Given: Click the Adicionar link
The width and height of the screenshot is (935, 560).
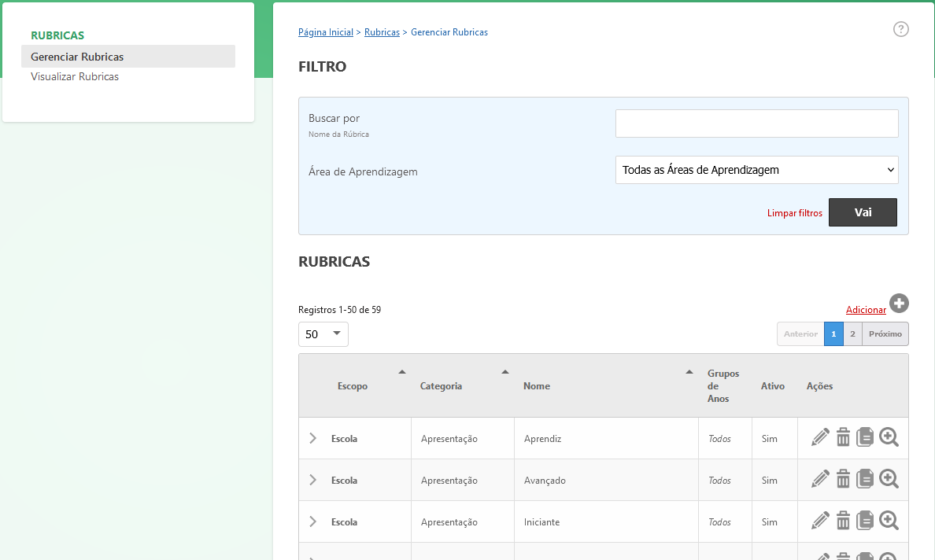Looking at the screenshot, I should 866,310.
